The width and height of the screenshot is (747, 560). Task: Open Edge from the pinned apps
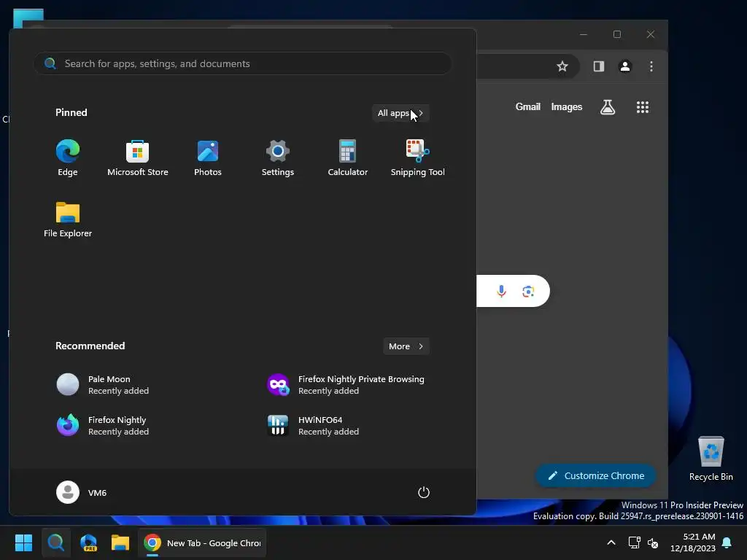tap(68, 158)
